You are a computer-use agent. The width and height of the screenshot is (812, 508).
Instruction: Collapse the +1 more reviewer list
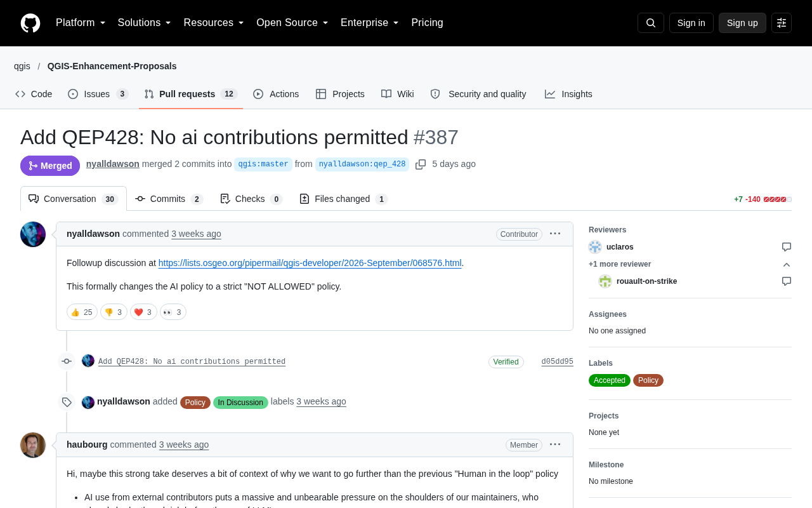[x=787, y=264]
